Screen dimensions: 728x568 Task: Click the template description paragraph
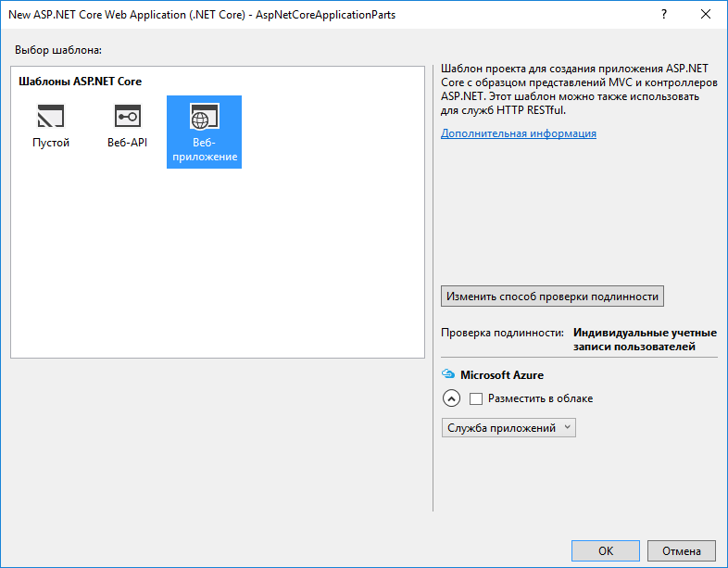pos(579,89)
